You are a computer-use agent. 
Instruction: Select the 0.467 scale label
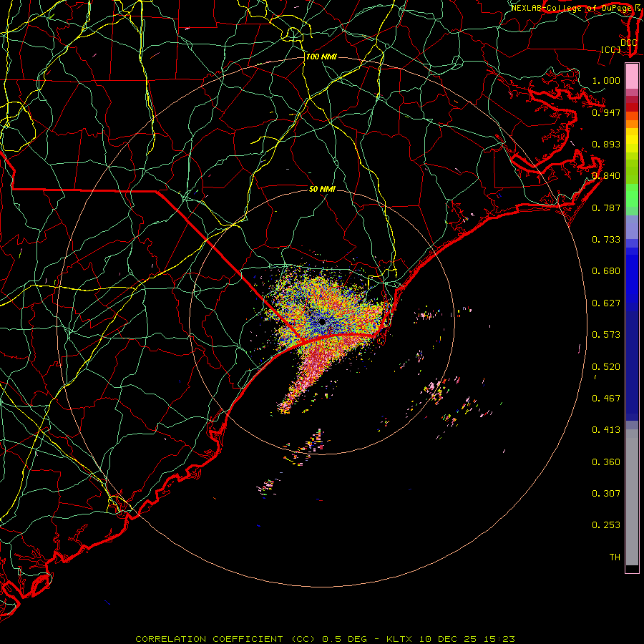click(606, 399)
